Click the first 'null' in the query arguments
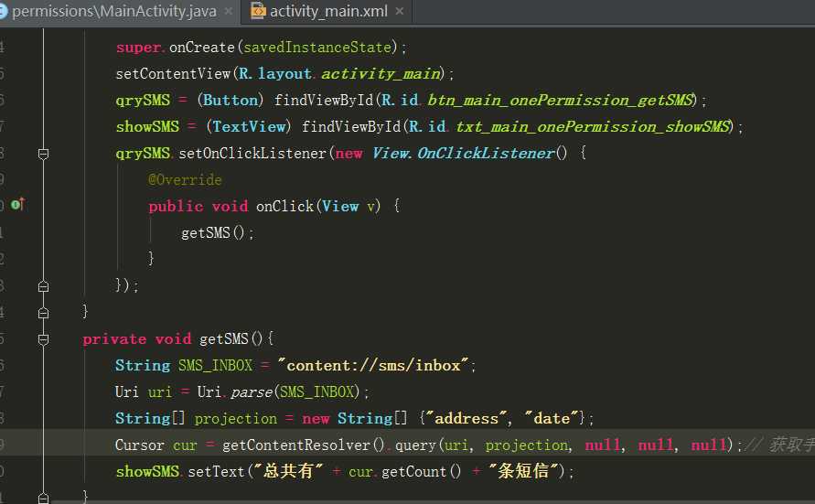 (603, 445)
